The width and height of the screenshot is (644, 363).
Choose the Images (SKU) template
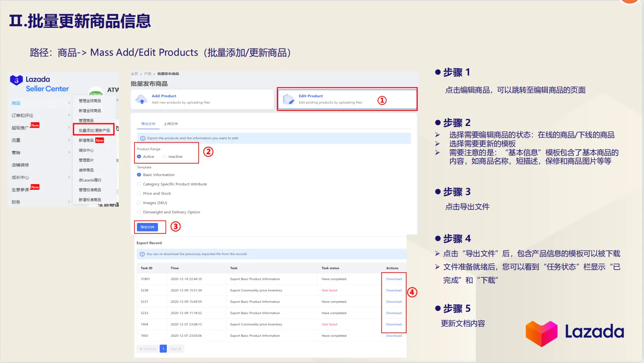pos(139,203)
